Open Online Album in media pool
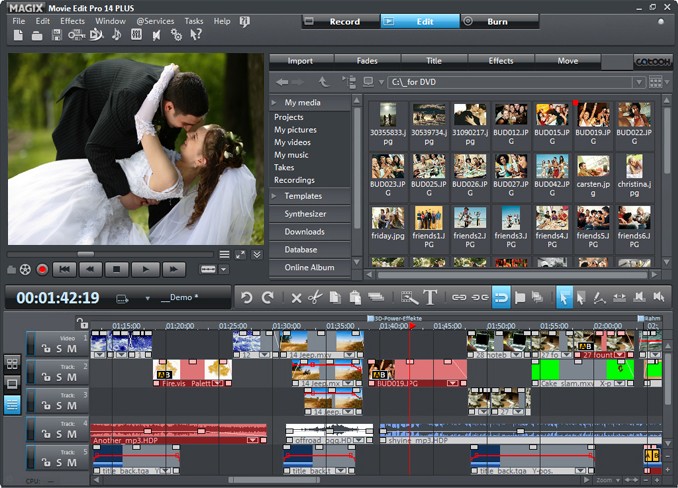Screen dimensions: 678x488 (310, 268)
